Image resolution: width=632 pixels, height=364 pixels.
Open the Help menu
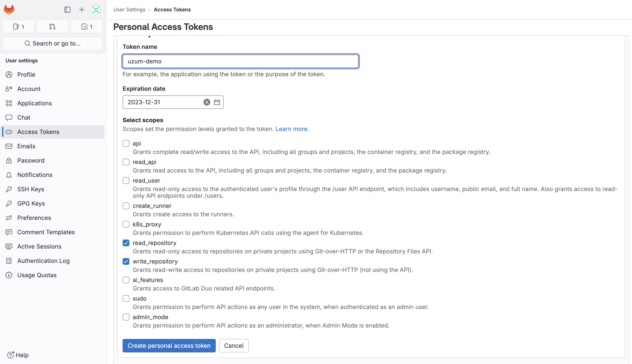tap(18, 355)
